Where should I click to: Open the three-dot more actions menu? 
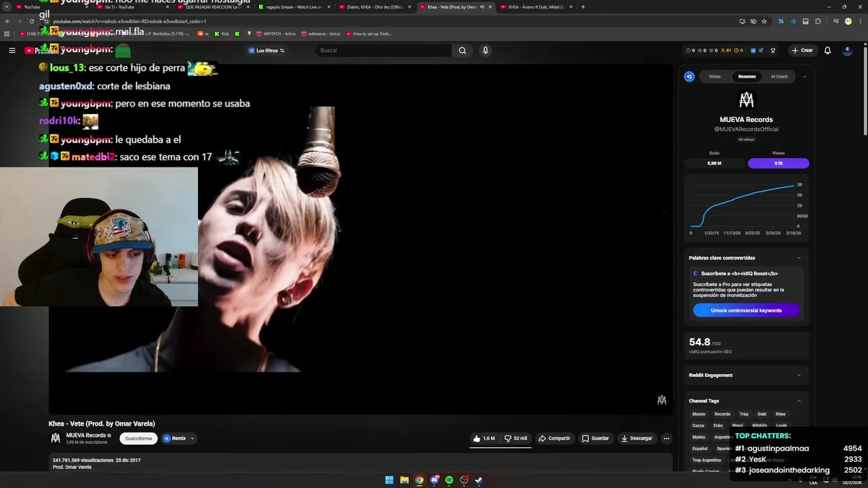[667, 439]
